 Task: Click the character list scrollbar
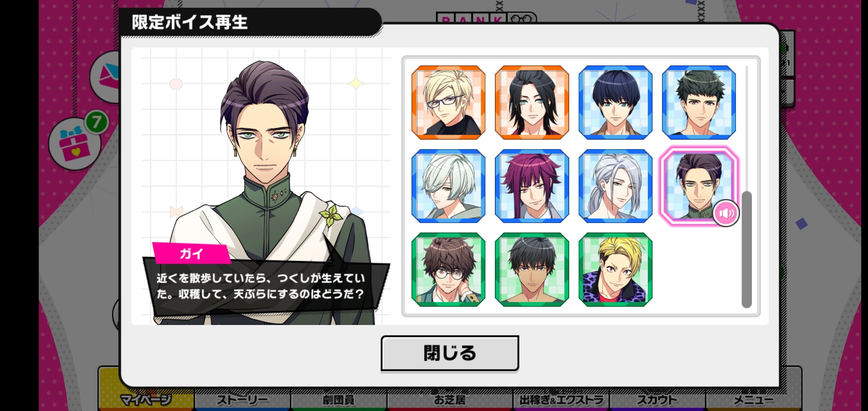[747, 250]
